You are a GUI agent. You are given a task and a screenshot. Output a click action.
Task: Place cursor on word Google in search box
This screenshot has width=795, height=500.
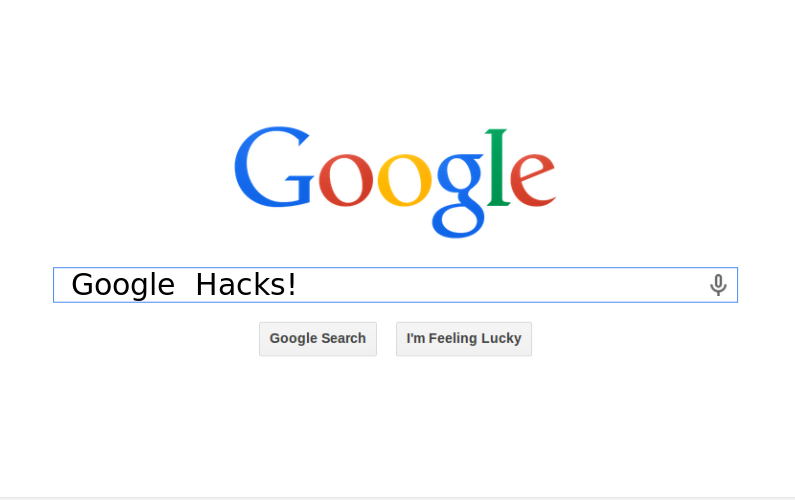[123, 285]
